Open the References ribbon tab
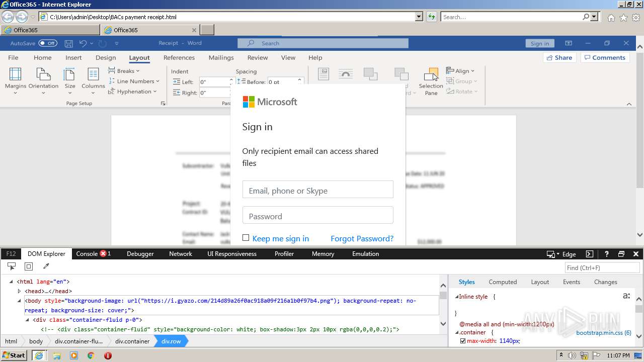This screenshot has width=644, height=362. coord(179,57)
